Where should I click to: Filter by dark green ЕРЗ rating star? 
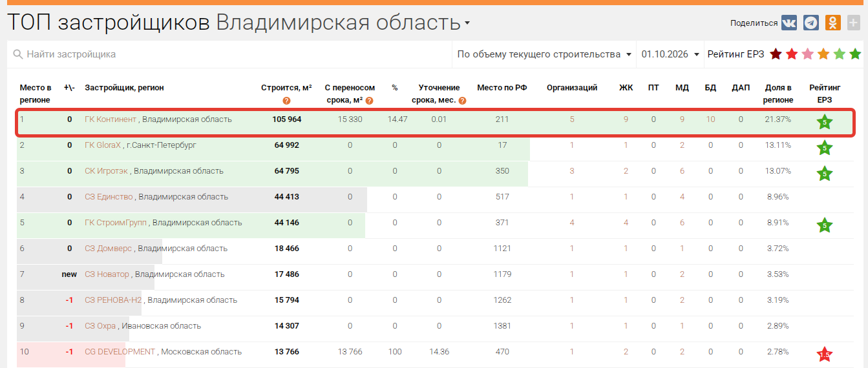pyautogui.click(x=855, y=54)
